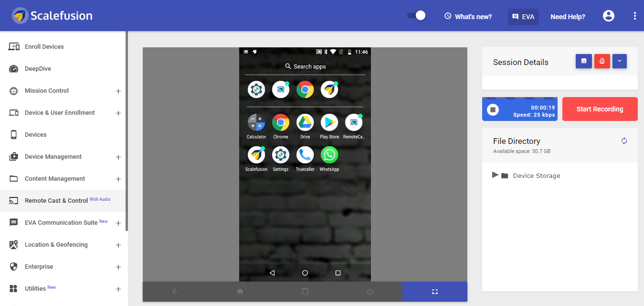Stop the cast session with the stop button
This screenshot has height=306, width=644.
click(494, 109)
